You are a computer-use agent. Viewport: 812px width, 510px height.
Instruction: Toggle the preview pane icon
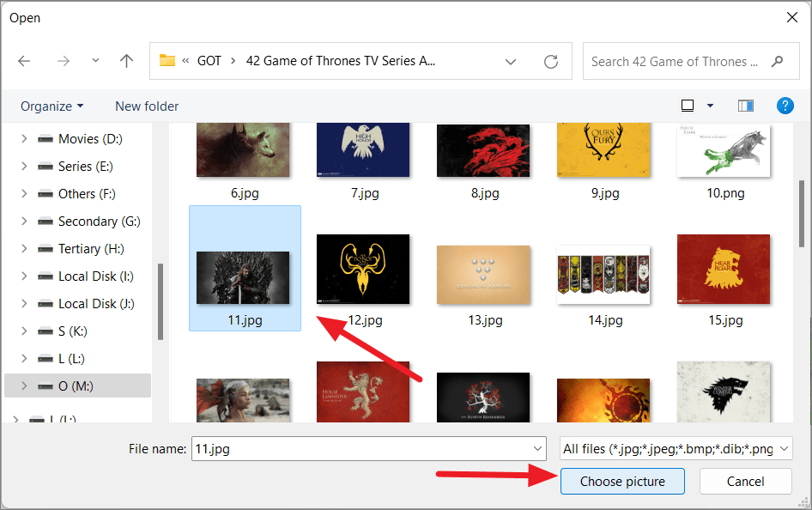coord(746,106)
